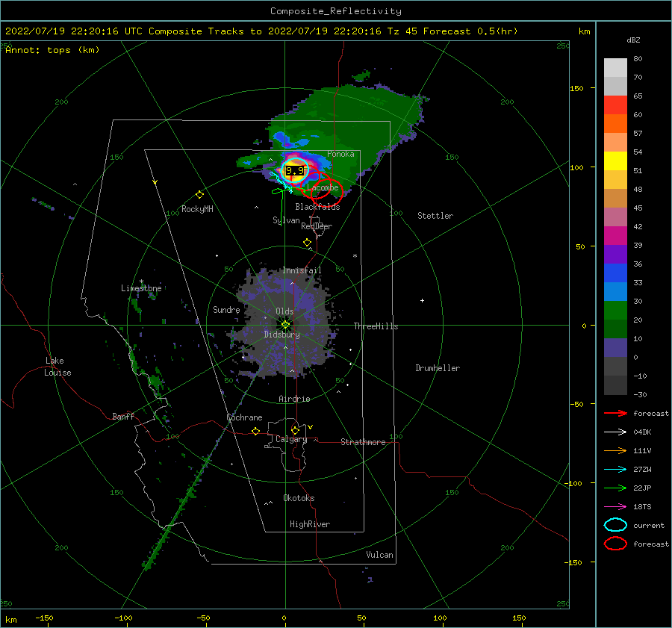Screen dimensions: 672x628
Task: Click the bright green 20-30 dBZ swatch
Action: pos(615,311)
